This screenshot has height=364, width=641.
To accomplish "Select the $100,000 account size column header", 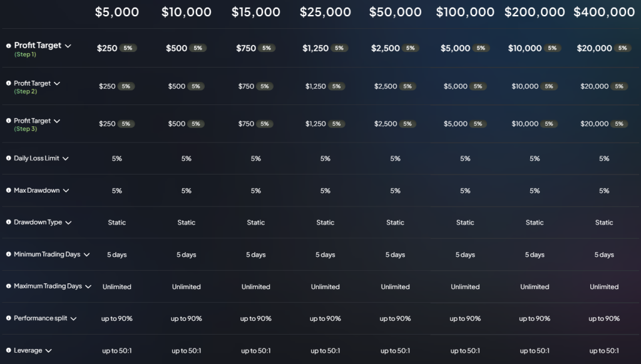I will click(465, 13).
